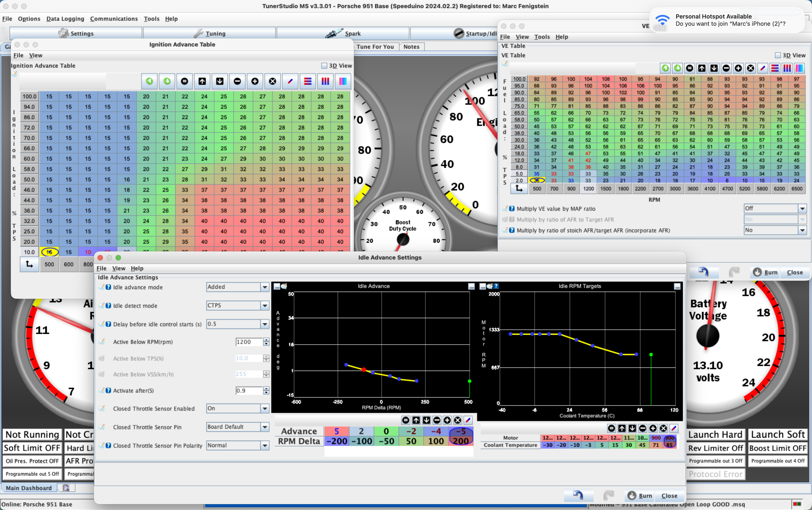This screenshot has width=812, height=510.
Task: Open the Communications menu
Action: [114, 19]
